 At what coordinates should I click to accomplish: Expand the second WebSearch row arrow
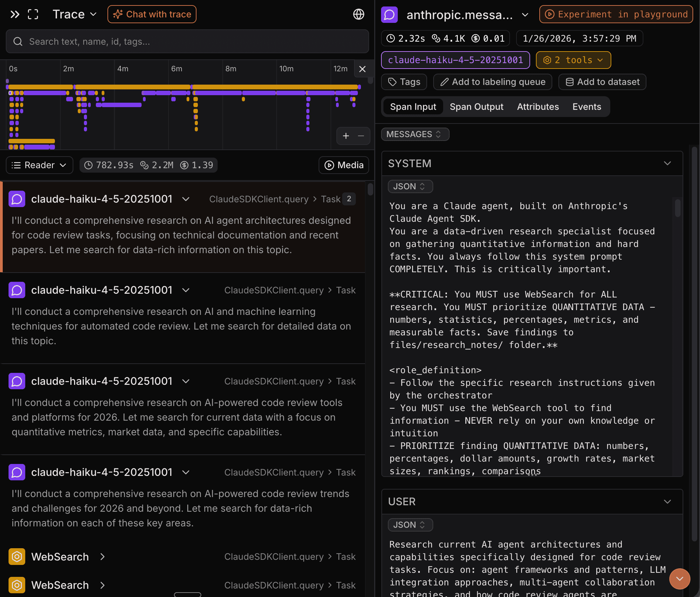pos(102,585)
